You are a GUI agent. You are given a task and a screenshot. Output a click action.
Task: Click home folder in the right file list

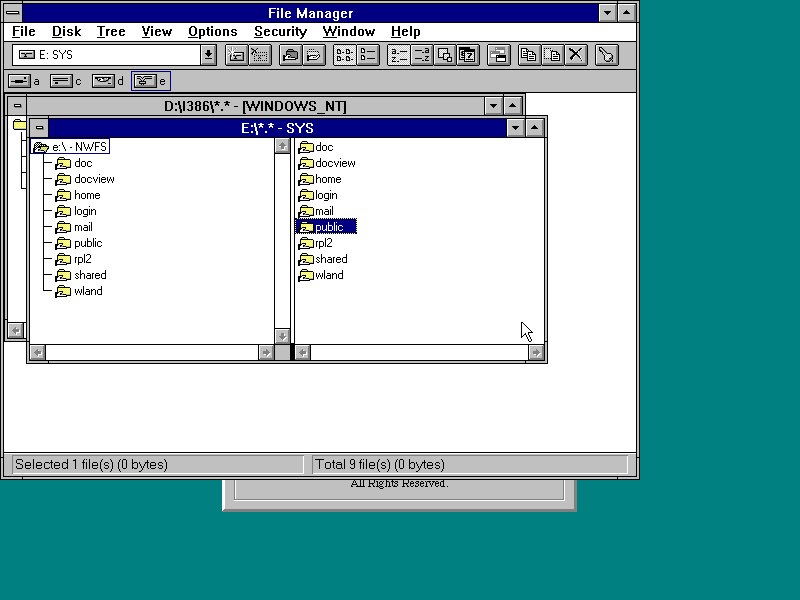tap(320, 179)
